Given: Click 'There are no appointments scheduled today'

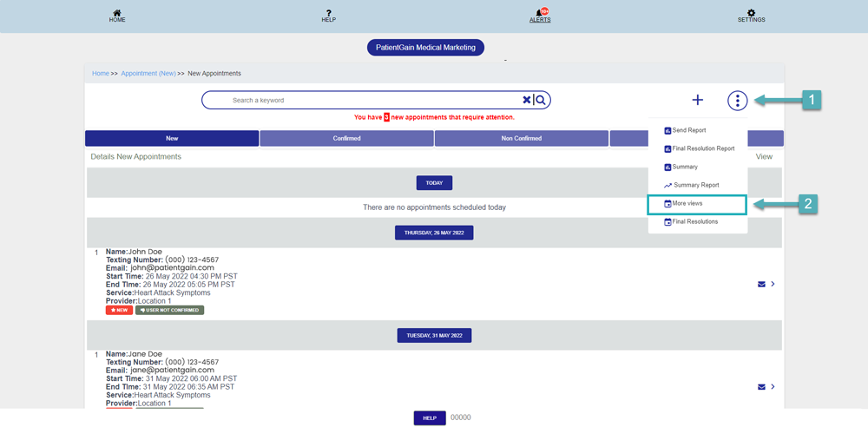Looking at the screenshot, I should click(x=434, y=207).
